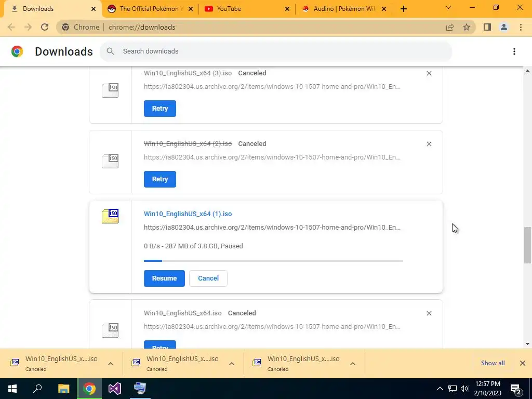Click the share page icon in address bar

[450, 27]
